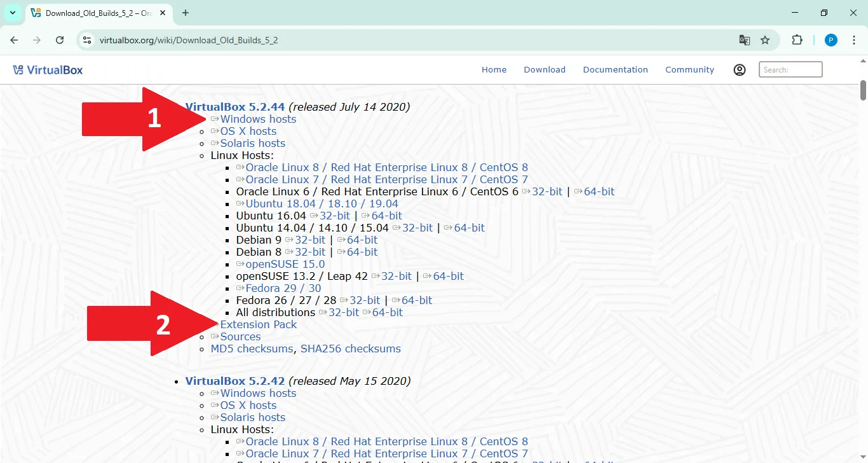
Task: View site information icon in address bar
Action: click(88, 40)
